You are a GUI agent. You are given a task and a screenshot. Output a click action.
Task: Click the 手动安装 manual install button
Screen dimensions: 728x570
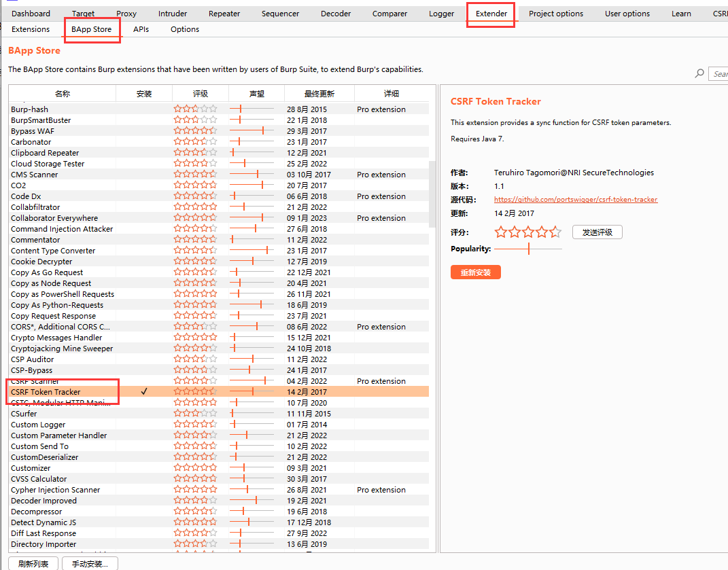[x=90, y=563]
